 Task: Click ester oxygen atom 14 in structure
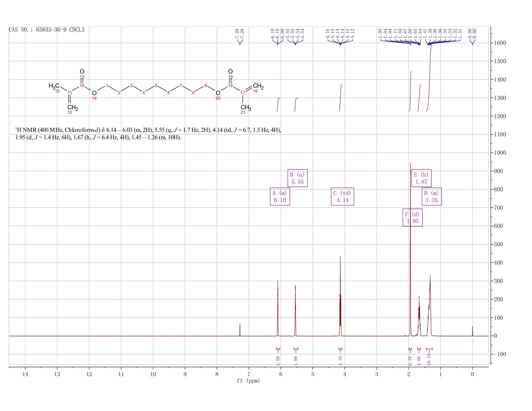coord(94,93)
